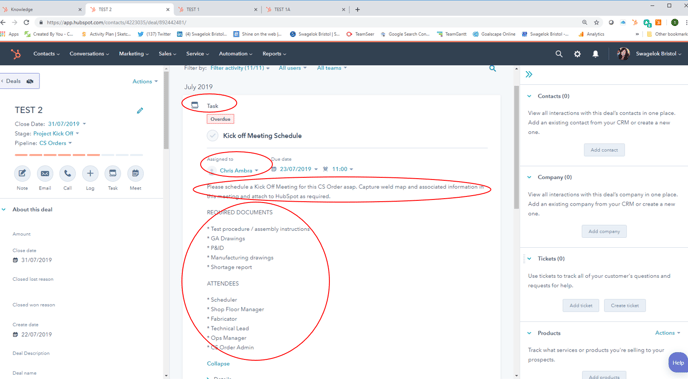688x379 pixels.
Task: Click the Email envelope icon
Action: 45,174
